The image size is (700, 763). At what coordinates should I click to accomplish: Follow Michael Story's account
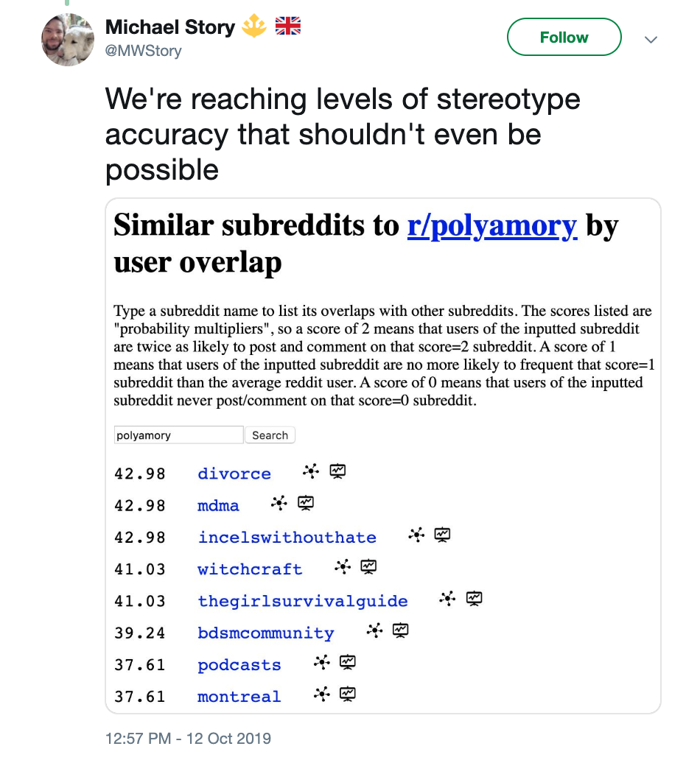[x=564, y=38]
